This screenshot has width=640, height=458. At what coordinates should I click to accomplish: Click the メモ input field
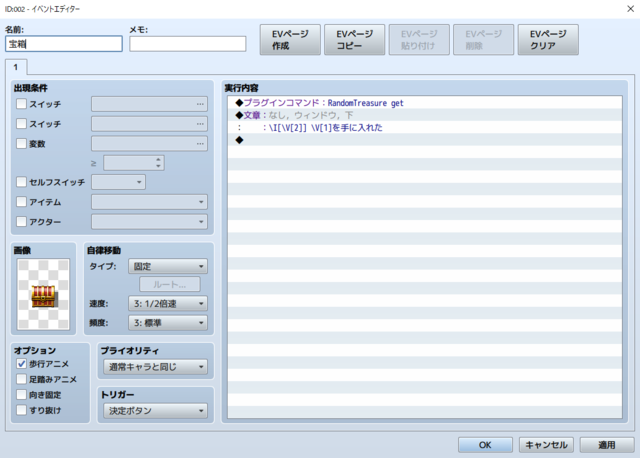188,44
